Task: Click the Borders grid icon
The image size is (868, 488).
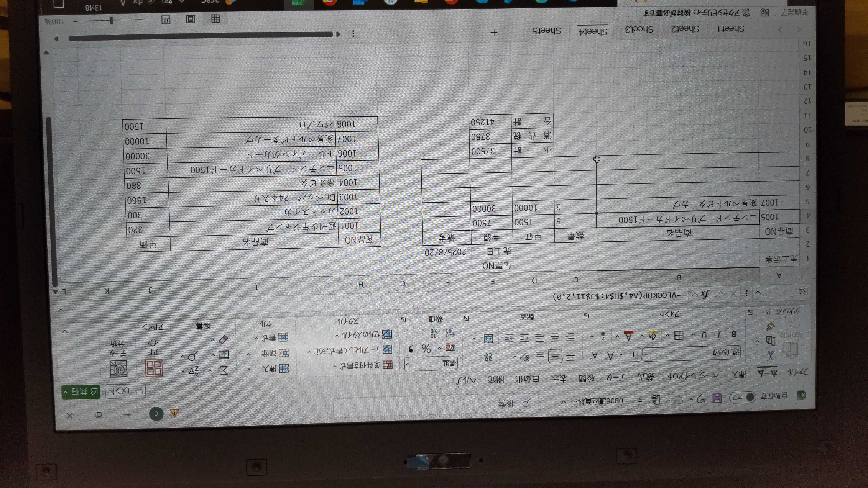Action: (x=679, y=335)
